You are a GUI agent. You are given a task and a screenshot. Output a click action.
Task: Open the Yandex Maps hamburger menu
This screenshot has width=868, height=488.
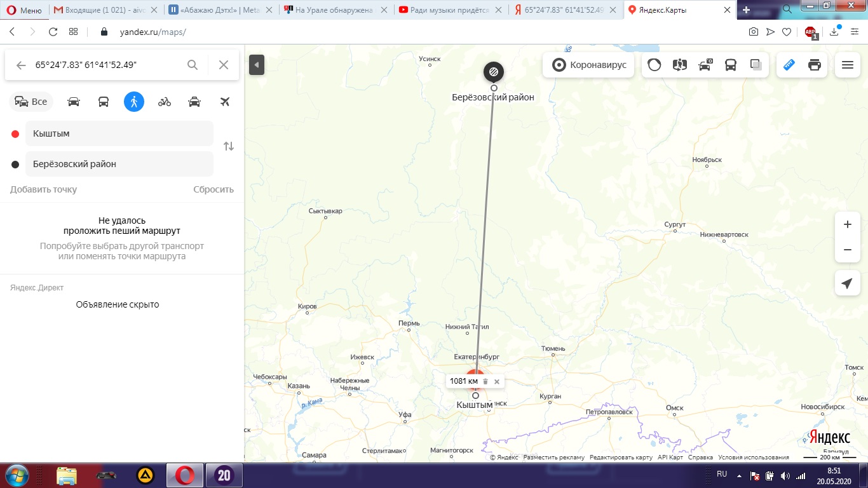[x=847, y=65]
